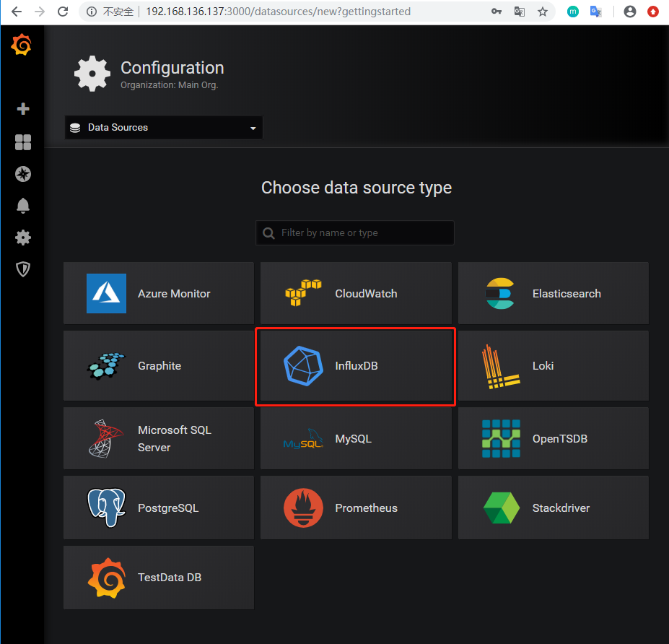Click the TestData DB Grafana logo

107,578
